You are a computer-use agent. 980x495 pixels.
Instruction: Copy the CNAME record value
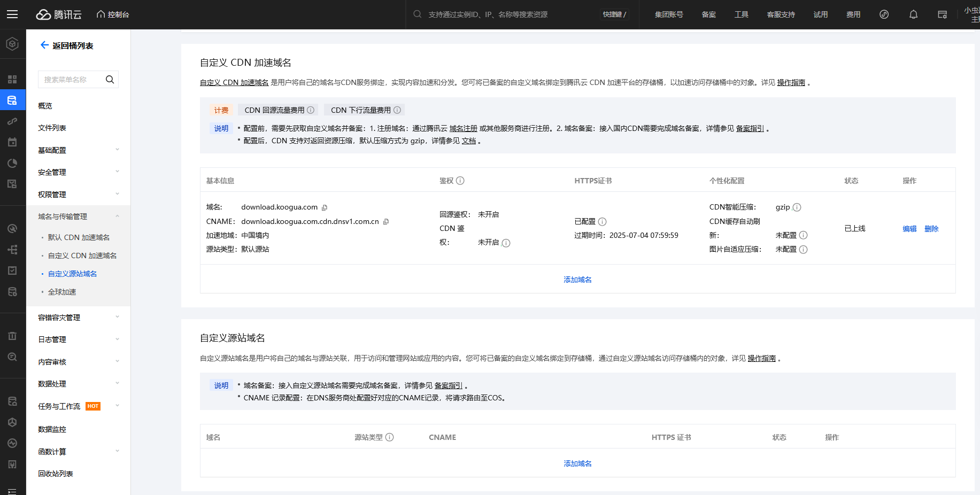tap(386, 222)
